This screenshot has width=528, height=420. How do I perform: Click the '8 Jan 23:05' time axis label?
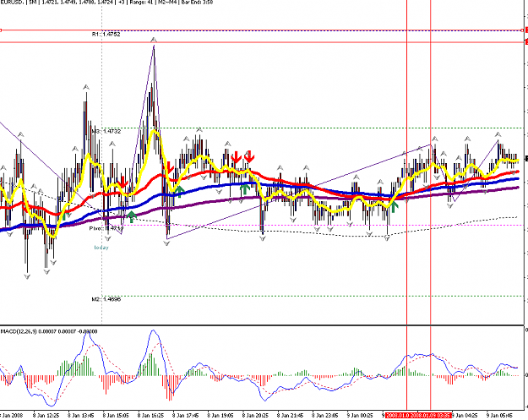click(x=325, y=415)
